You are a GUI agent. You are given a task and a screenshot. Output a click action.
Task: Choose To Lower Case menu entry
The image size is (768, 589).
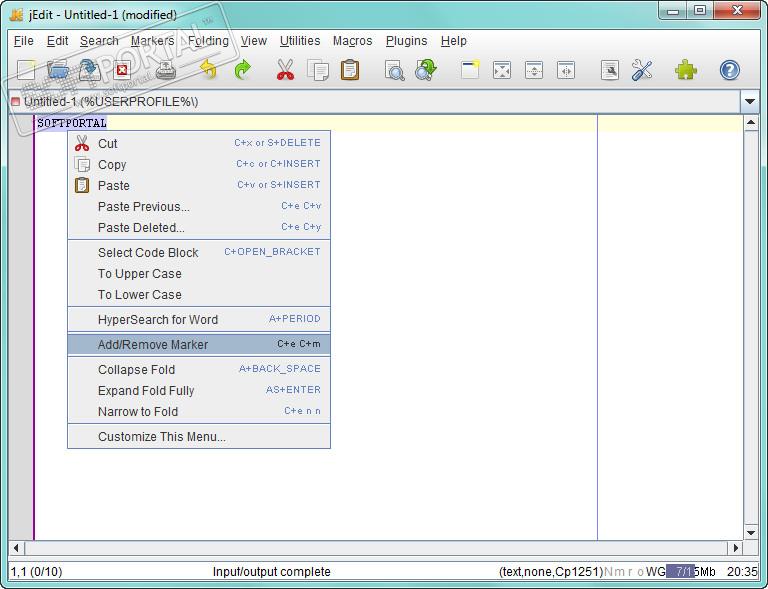pyautogui.click(x=199, y=295)
